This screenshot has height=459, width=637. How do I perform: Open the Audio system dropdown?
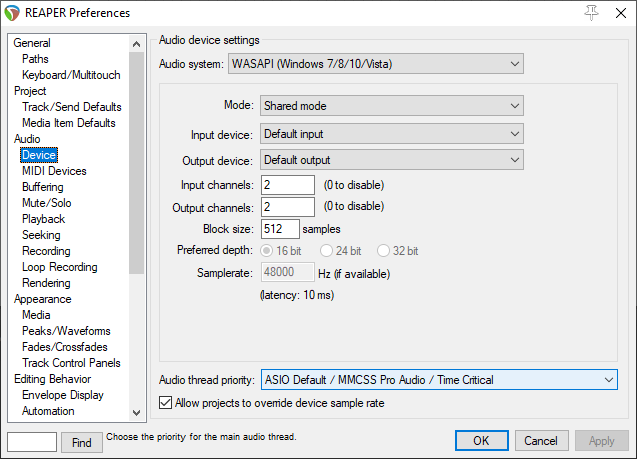pos(376,64)
